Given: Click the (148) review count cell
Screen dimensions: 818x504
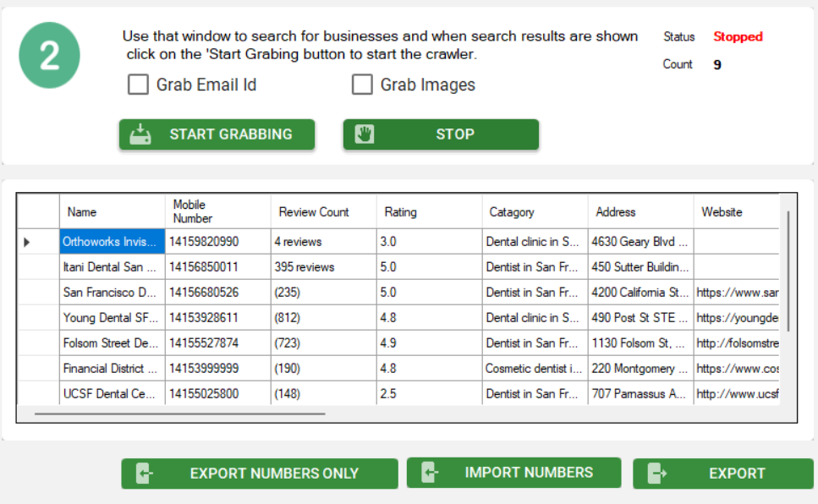Looking at the screenshot, I should 324,393.
